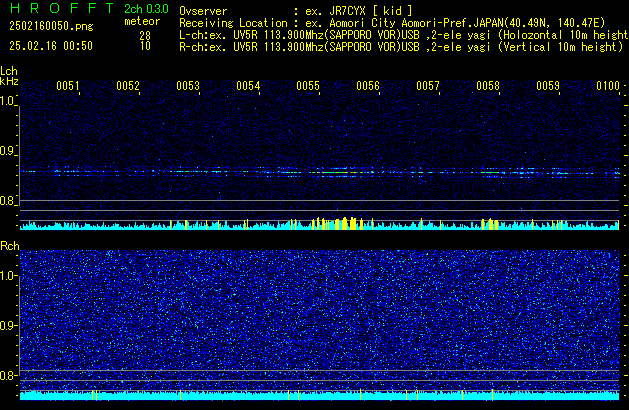Click the HROFFT title text

tap(62, 8)
